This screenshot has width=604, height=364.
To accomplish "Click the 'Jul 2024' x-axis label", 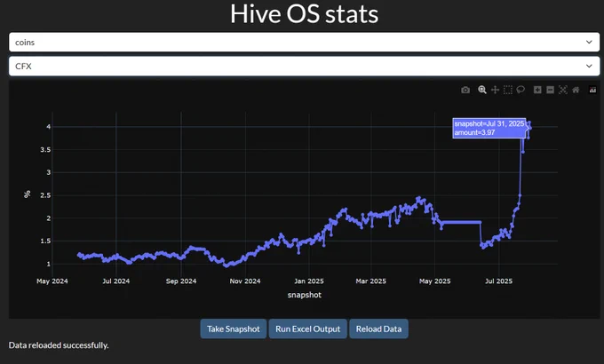I will (116, 281).
